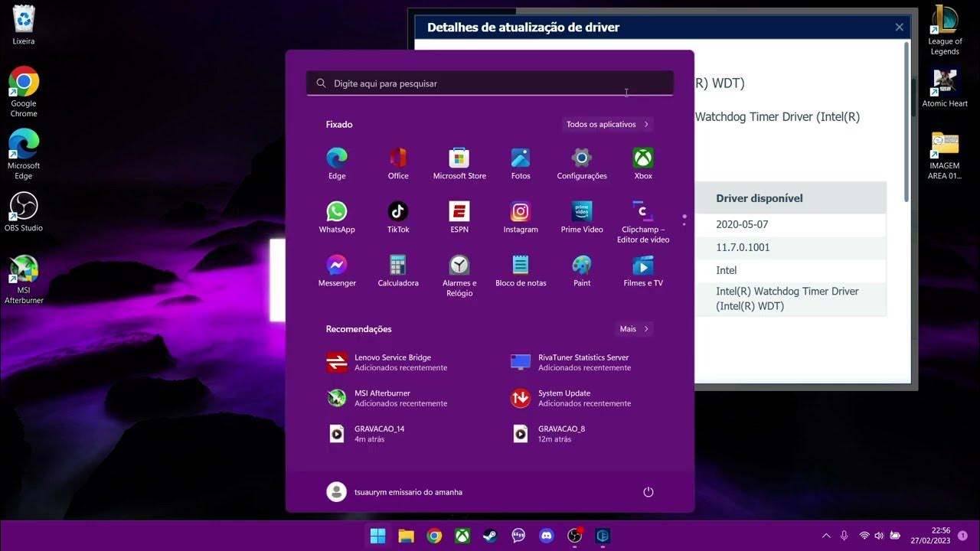Viewport: 980px width, 551px height.
Task: Click the Intel manufacturer cell
Action: tap(791, 270)
